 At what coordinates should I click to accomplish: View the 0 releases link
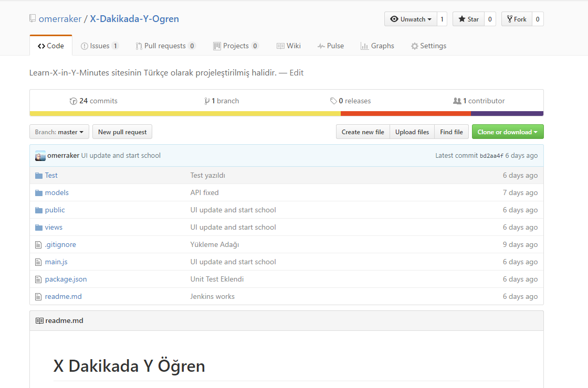click(x=350, y=101)
